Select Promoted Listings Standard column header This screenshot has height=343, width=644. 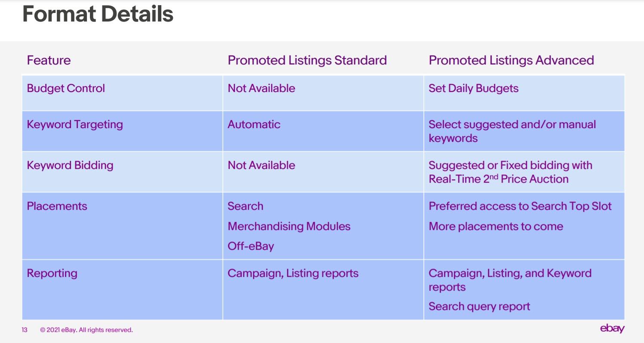point(307,60)
